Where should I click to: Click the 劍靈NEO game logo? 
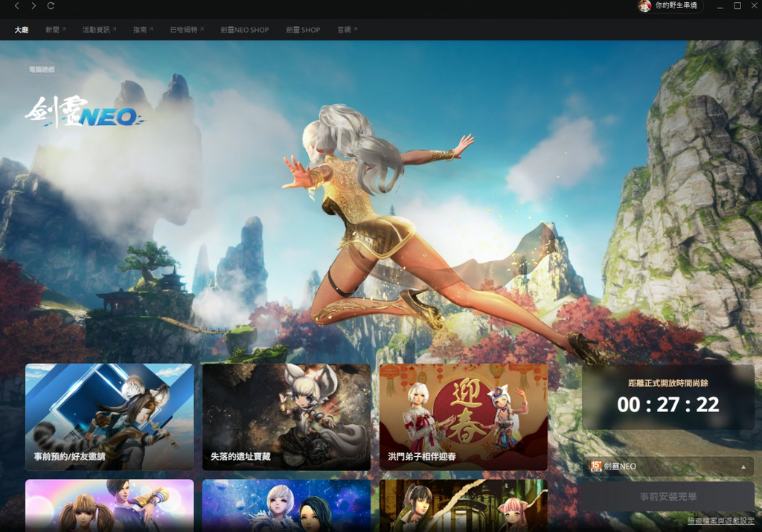point(85,112)
